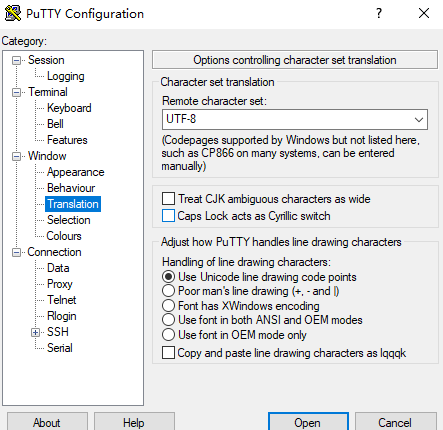443x430 pixels.
Task: Click the 'Handling of line drawing characters:' label
Action: [246, 262]
